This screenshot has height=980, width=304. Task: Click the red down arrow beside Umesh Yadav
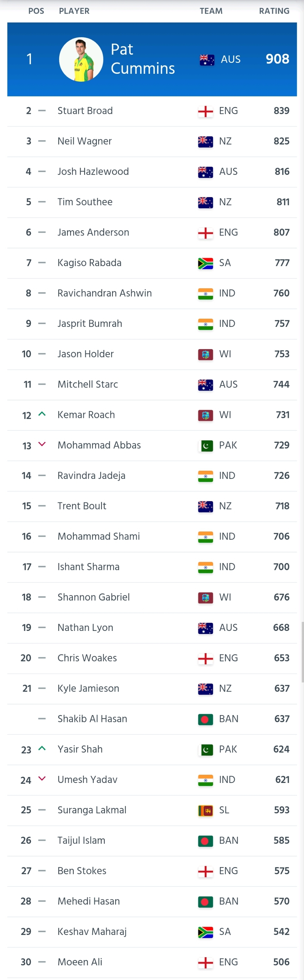[42, 779]
